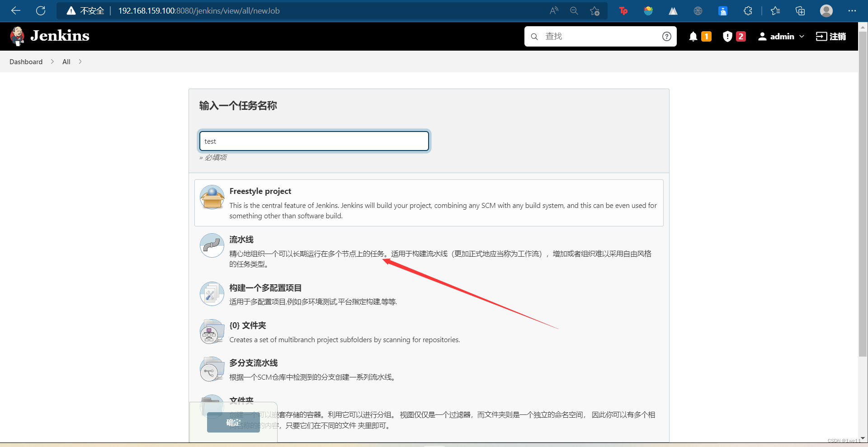Click the {0} 文件夹 organization icon
The height and width of the screenshot is (447, 868).
(212, 332)
